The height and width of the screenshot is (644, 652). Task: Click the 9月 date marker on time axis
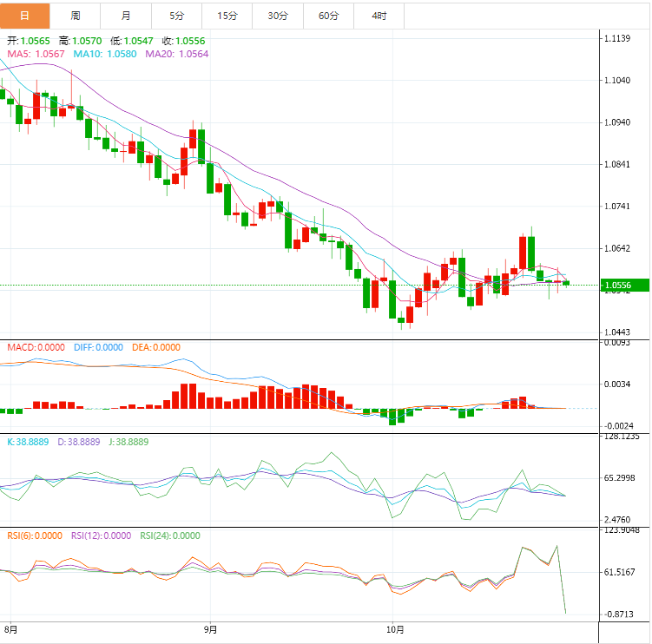209,628
